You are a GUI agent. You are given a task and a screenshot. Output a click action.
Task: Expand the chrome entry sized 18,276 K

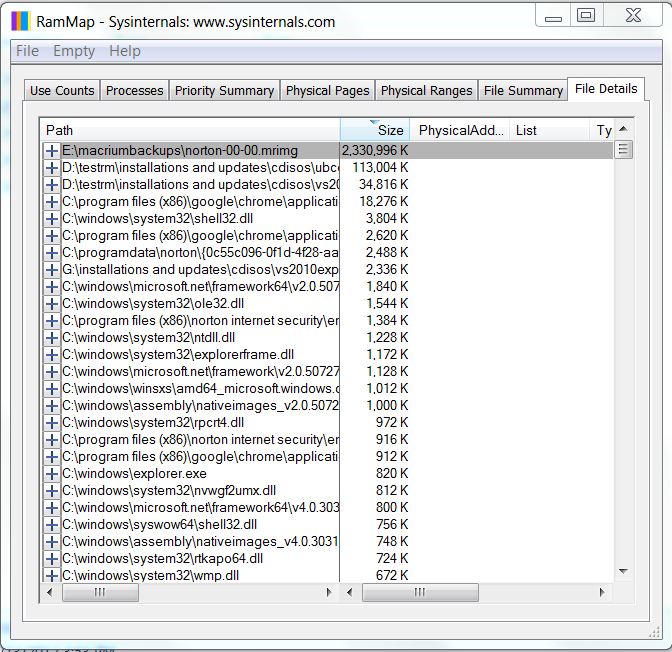click(52, 202)
